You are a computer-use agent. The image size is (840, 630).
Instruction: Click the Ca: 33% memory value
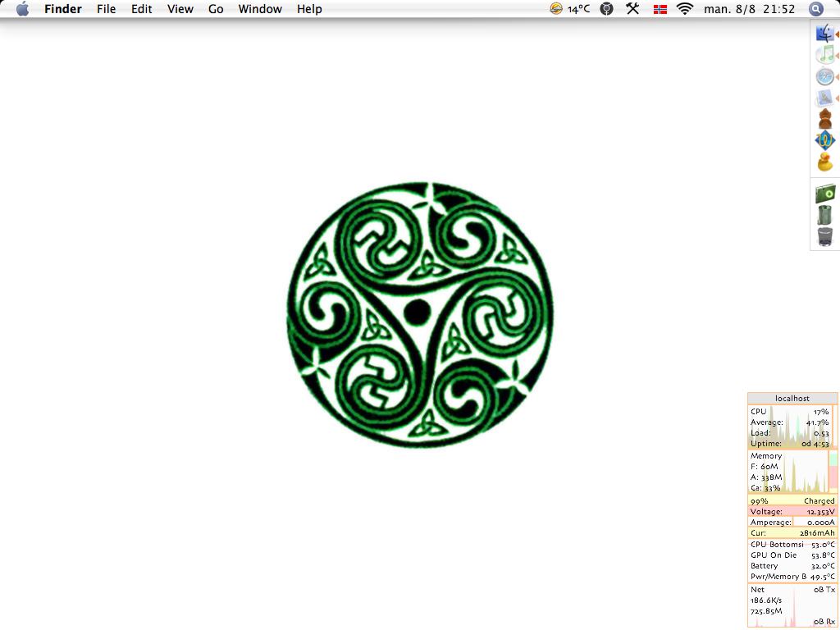[x=765, y=488]
